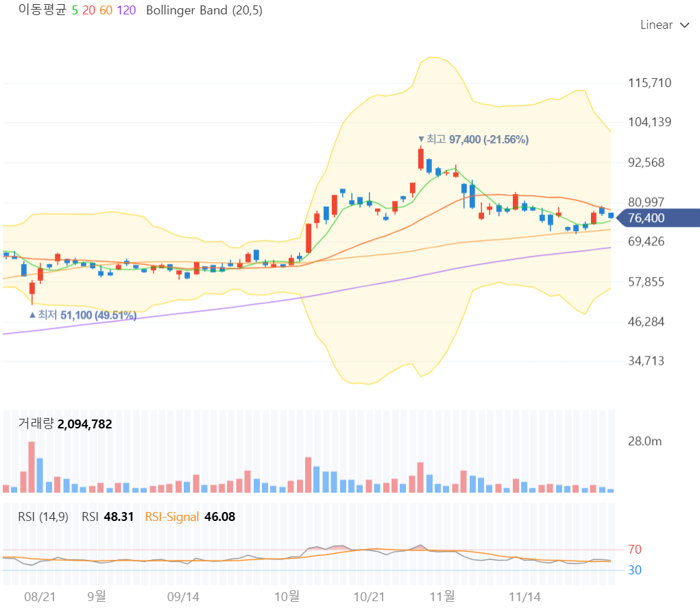The width and height of the screenshot is (700, 608).
Task: Click the RSI value 48.31
Action: [119, 517]
